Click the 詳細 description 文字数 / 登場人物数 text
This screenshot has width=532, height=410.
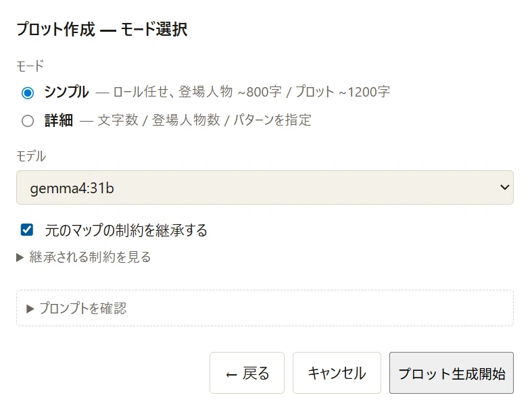click(159, 120)
